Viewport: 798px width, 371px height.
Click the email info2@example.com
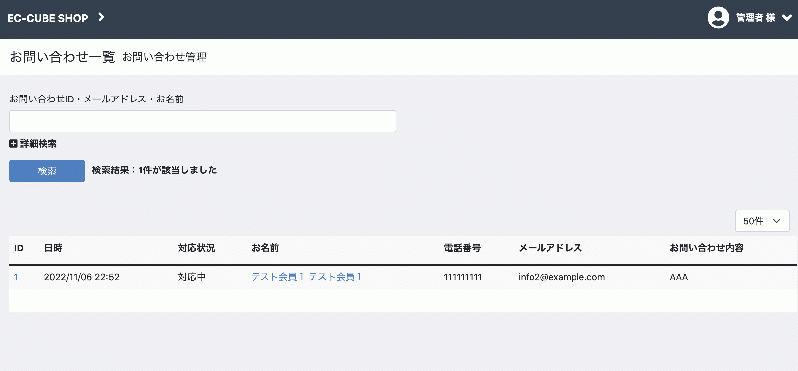[x=561, y=277]
